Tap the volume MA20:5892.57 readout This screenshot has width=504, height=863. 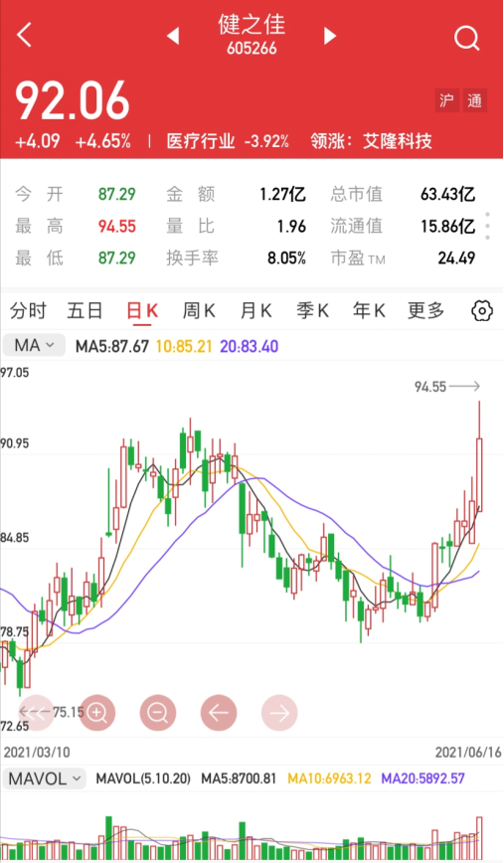click(x=422, y=778)
